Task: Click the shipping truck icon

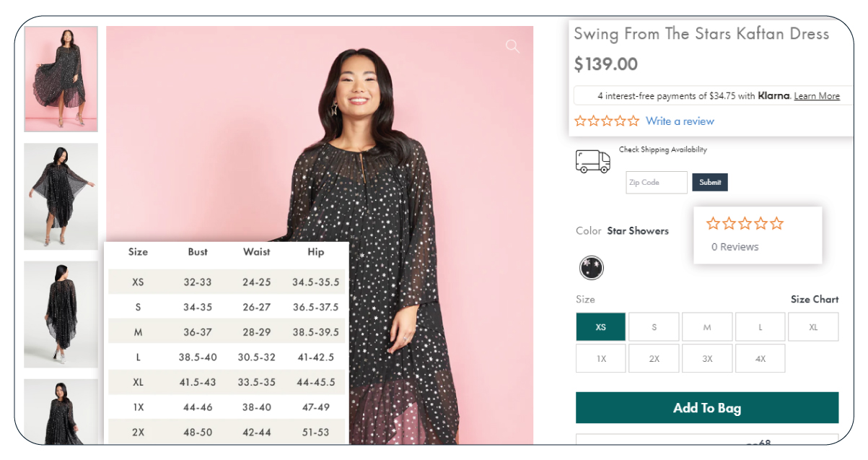Action: (x=592, y=161)
